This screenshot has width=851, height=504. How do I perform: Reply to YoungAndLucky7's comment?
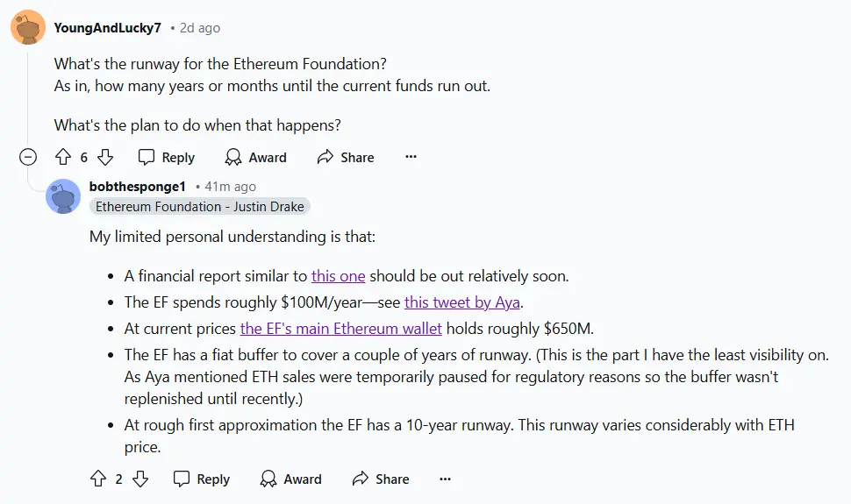point(167,158)
